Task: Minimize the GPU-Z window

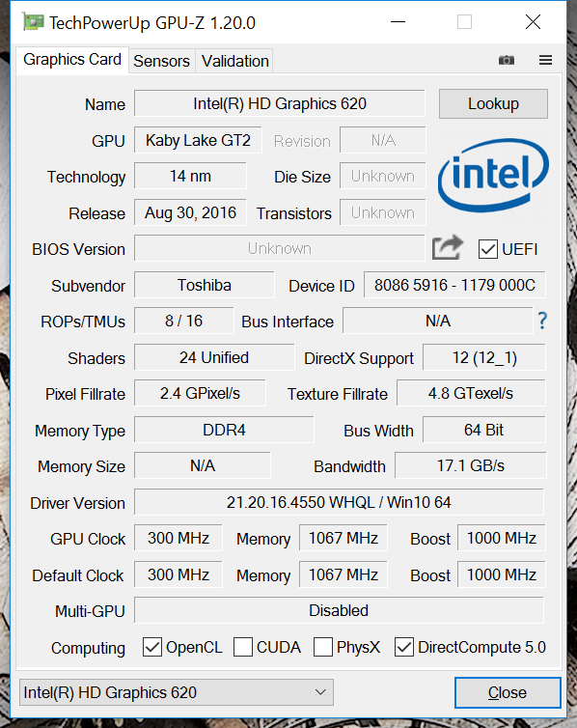Action: click(x=398, y=22)
